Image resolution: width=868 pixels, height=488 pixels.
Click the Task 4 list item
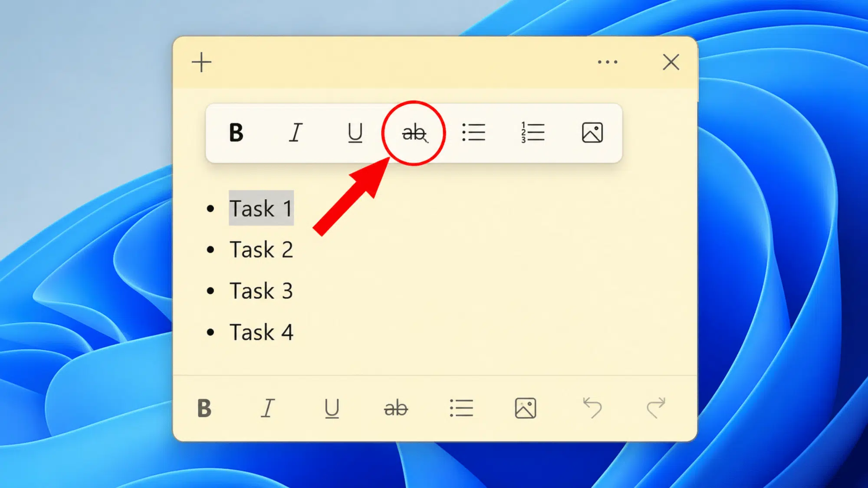(x=261, y=333)
